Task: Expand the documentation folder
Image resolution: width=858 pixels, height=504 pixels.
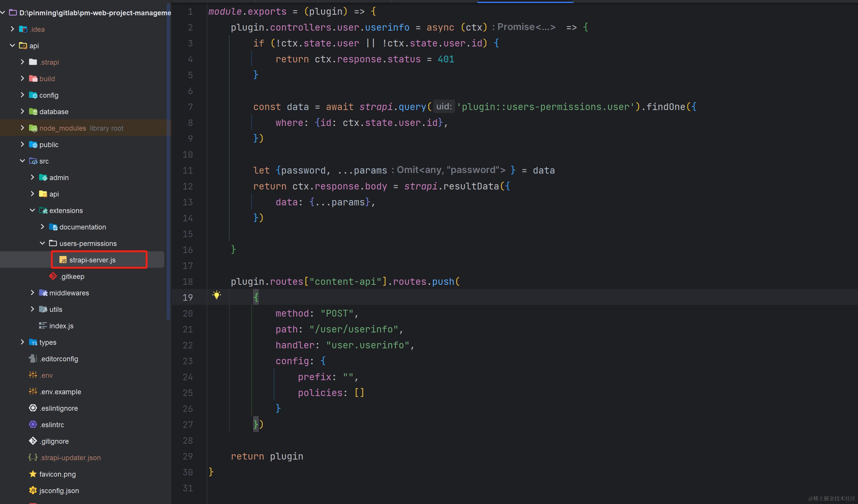Action: pos(43,227)
